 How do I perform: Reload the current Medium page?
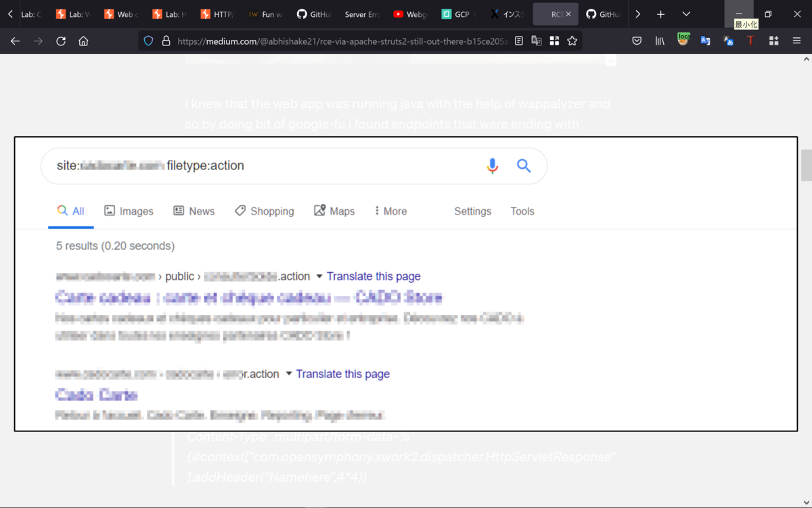[x=61, y=41]
